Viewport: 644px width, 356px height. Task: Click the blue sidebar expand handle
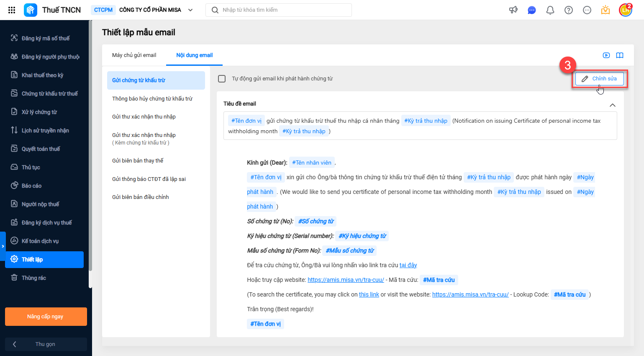3,246
